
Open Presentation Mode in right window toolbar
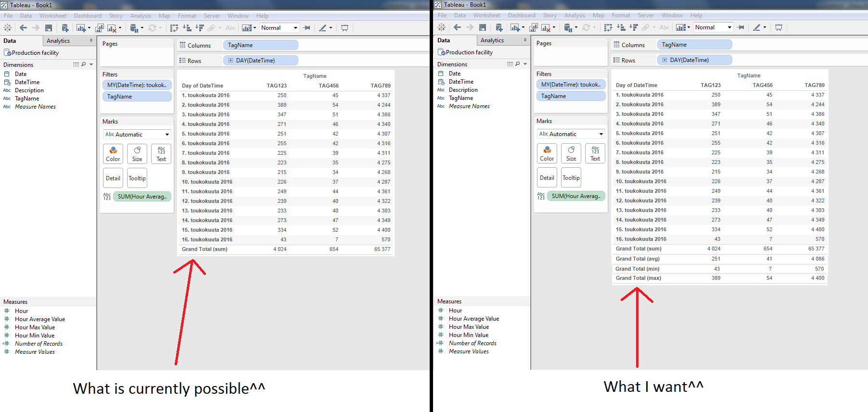point(779,27)
